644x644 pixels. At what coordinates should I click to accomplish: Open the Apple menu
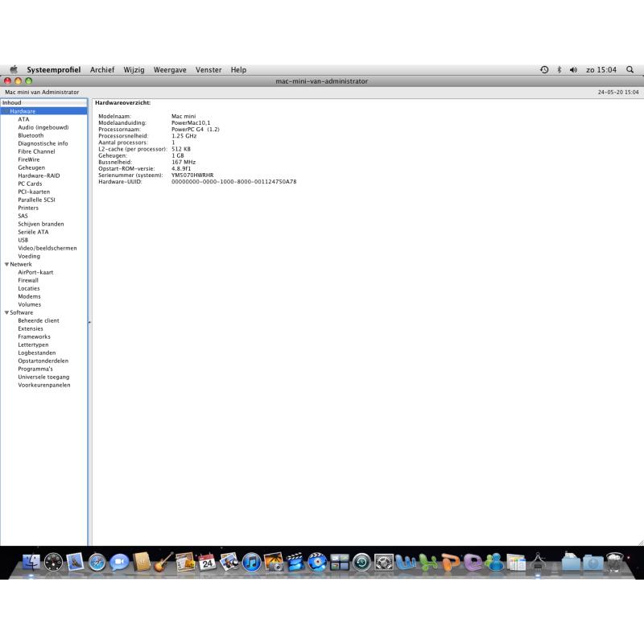(14, 69)
